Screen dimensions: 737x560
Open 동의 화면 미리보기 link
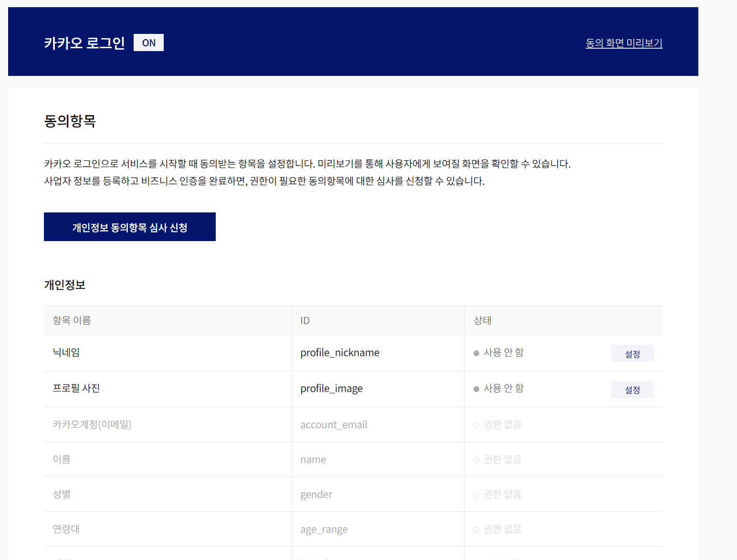point(624,43)
